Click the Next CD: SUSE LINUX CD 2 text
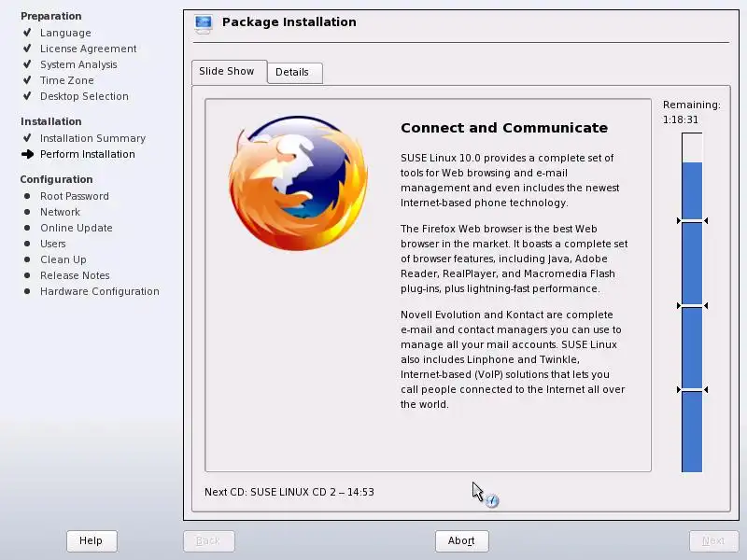The height and width of the screenshot is (560, 747). coord(289,492)
